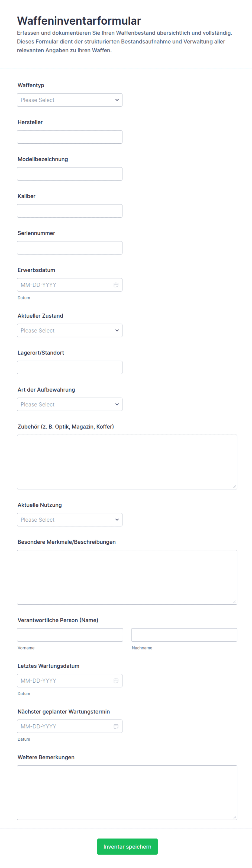
Task: Click resize handle of Besondere Merkmale textarea
Action: point(234,602)
